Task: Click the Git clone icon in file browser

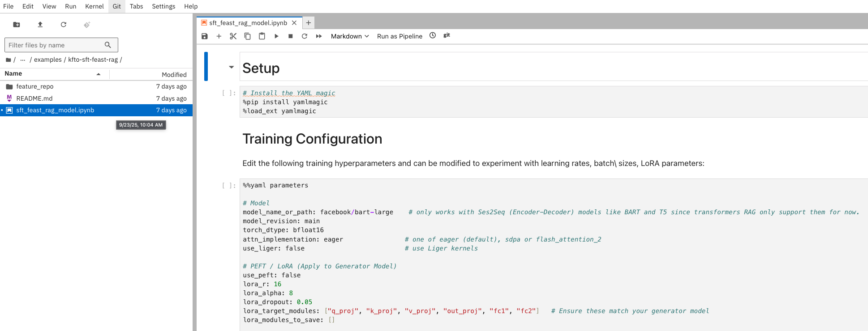Action: pyautogui.click(x=87, y=25)
